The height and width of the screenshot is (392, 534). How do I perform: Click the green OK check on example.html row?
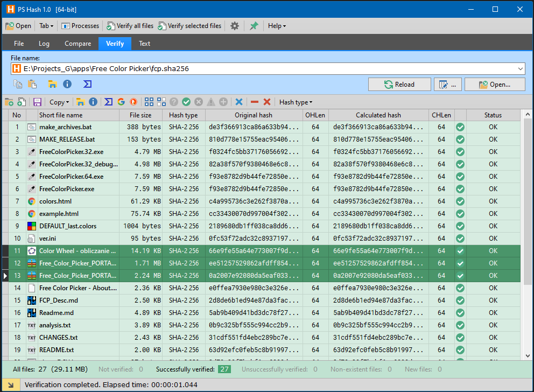460,214
